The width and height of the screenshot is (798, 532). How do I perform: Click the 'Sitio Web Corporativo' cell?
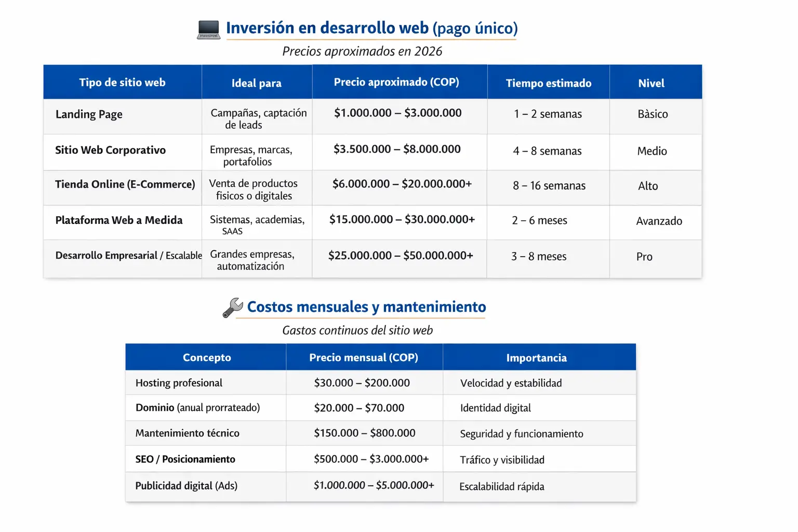pos(110,151)
